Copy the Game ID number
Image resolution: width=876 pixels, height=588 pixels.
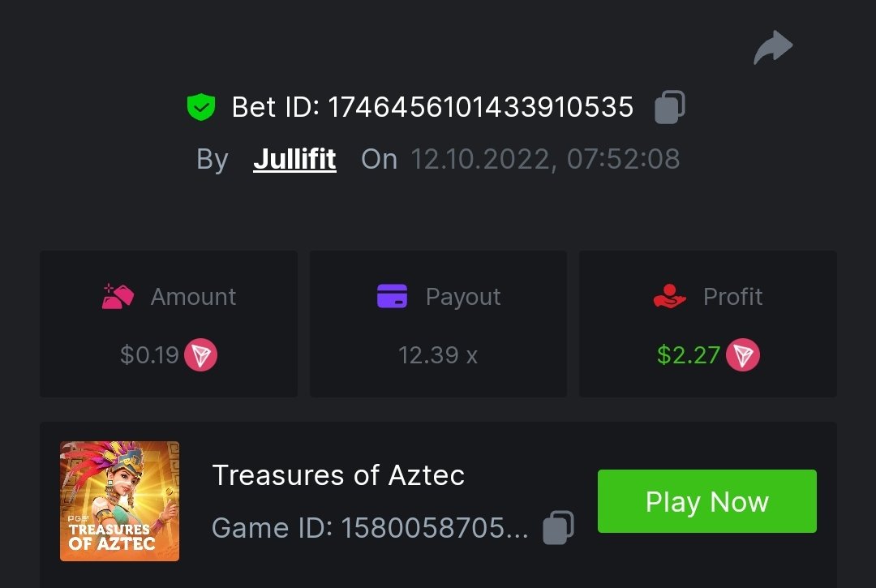click(558, 527)
